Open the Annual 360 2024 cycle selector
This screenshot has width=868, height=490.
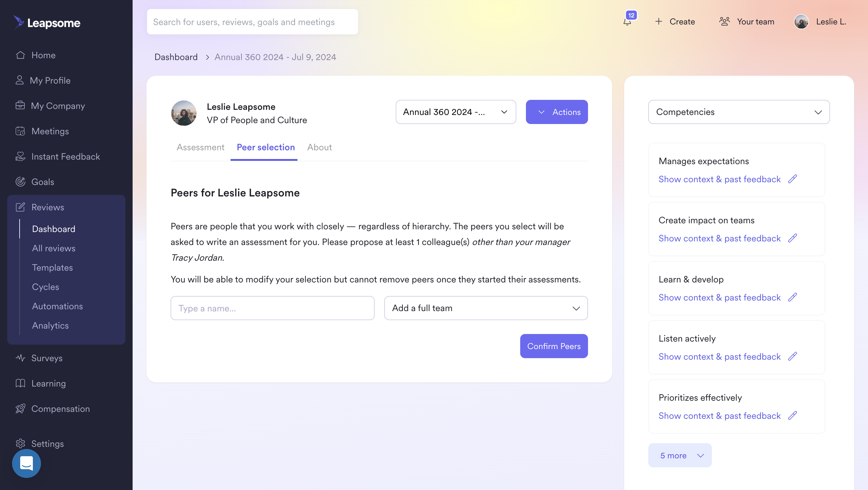(x=456, y=112)
